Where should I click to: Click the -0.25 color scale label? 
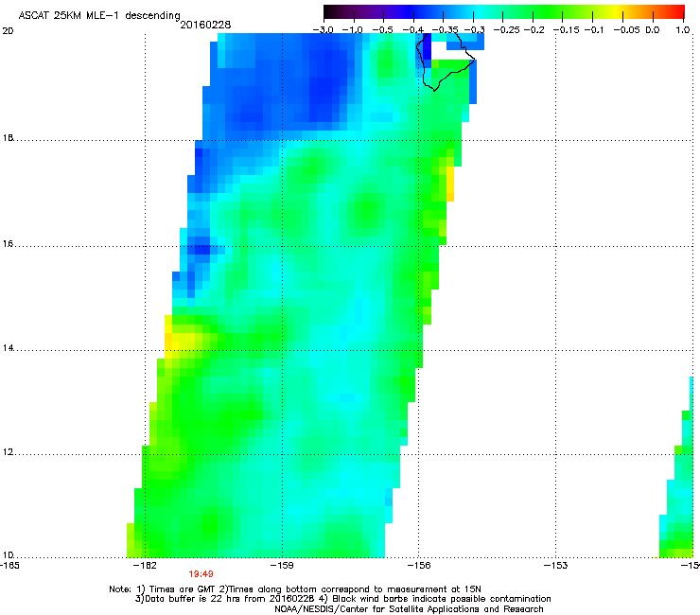507,30
